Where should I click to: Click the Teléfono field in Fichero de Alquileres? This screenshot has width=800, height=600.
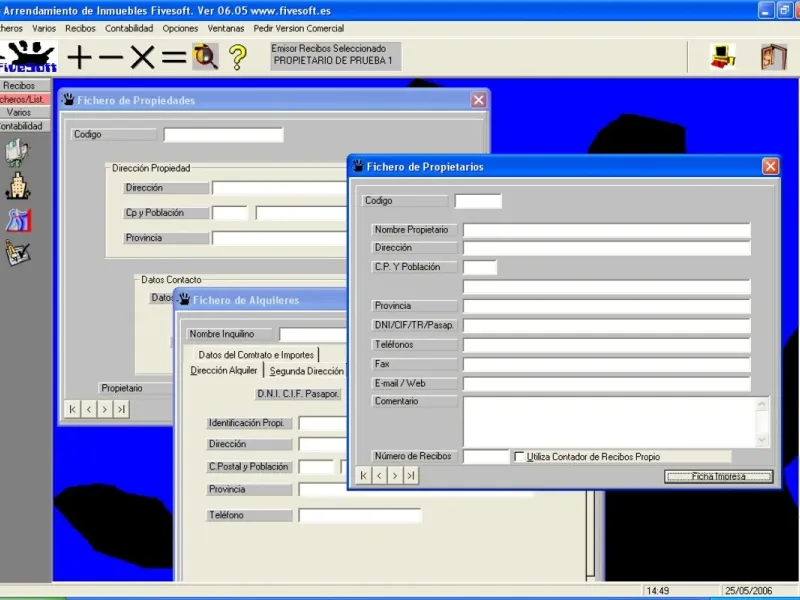(x=360, y=516)
